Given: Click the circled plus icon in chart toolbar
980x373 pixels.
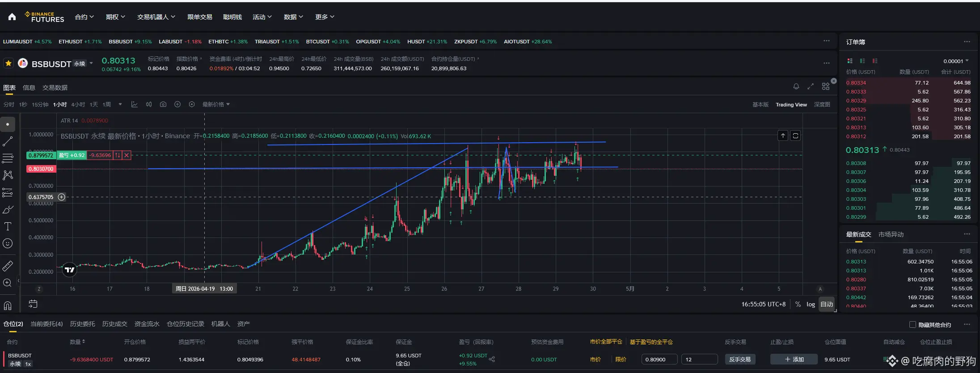Looking at the screenshot, I should pyautogui.click(x=177, y=105).
